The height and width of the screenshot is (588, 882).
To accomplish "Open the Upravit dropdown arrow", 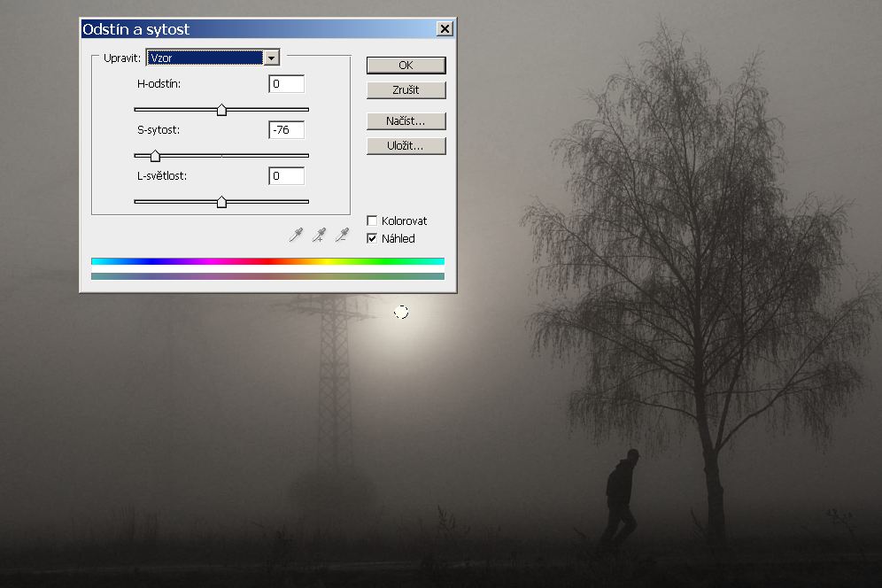I will coord(272,58).
